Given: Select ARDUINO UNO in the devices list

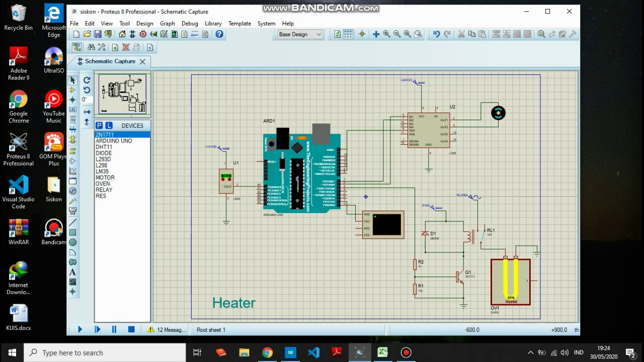Looking at the screenshot, I should tap(122, 141).
